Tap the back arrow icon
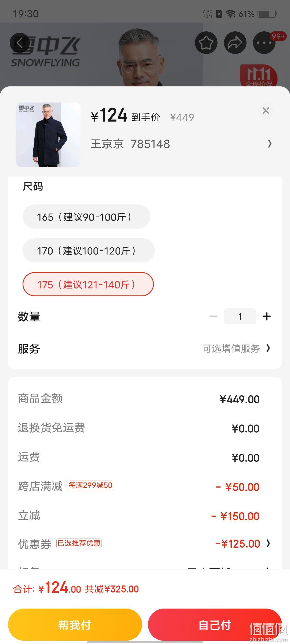Screen dimensions: 290x644 click(20, 43)
